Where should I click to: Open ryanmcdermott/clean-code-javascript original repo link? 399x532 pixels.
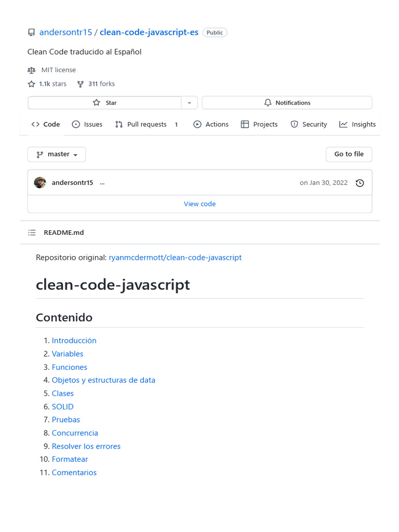click(x=175, y=258)
